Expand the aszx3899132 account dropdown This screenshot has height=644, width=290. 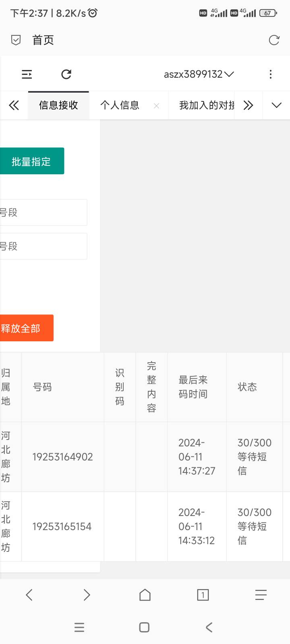coord(199,74)
